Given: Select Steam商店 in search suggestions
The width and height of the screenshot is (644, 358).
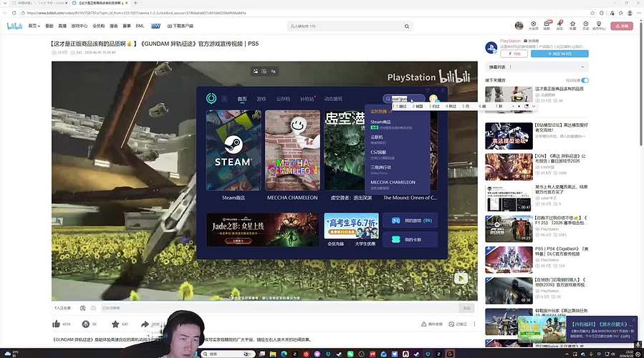Looking at the screenshot, I should point(398,125).
